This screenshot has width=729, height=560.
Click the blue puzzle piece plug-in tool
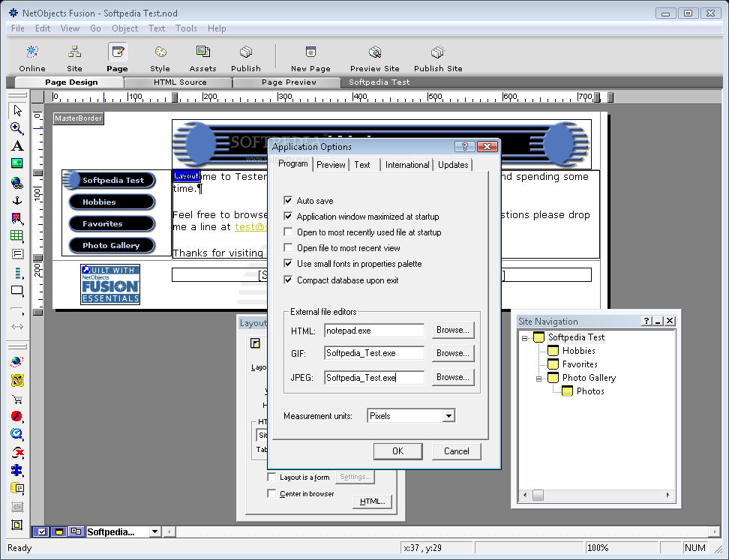pyautogui.click(x=17, y=470)
